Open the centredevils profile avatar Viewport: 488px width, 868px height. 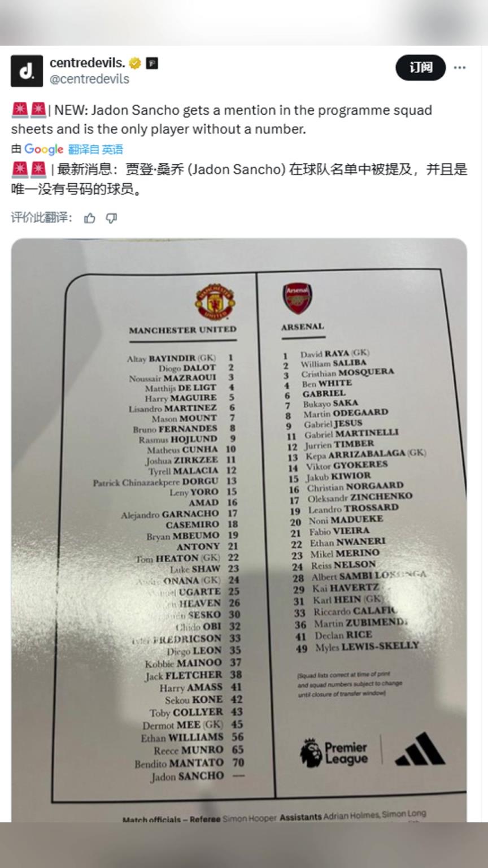pos(27,71)
